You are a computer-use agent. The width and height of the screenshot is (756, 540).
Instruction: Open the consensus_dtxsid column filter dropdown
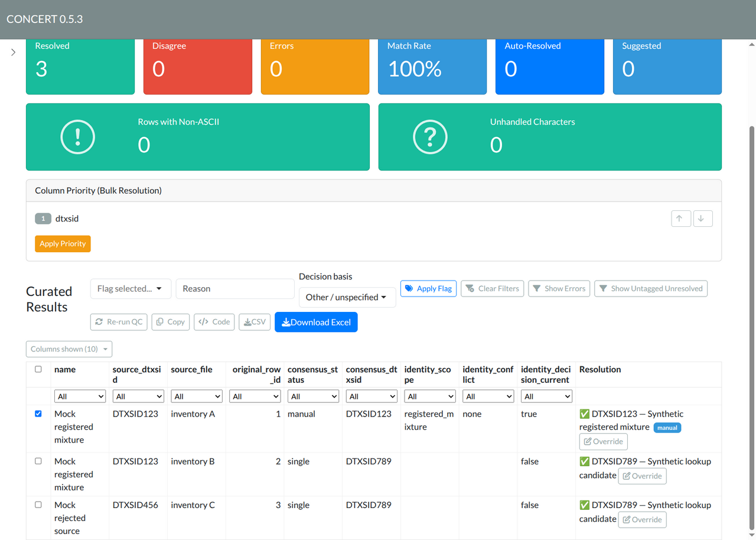tap(372, 396)
